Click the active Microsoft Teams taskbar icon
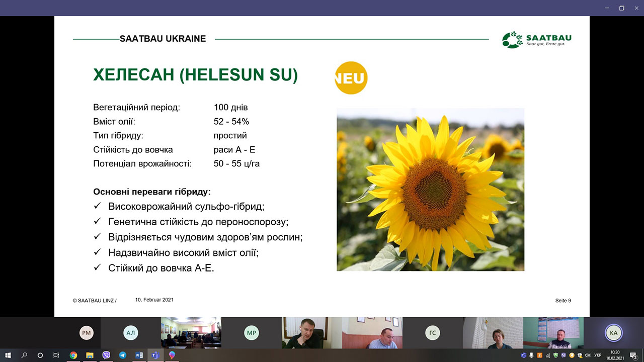644x362 pixels. [x=155, y=355]
